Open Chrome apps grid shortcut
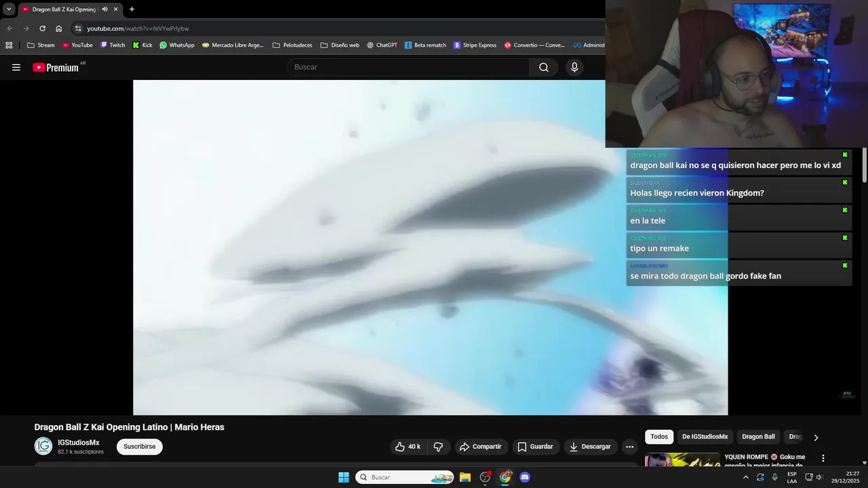 point(9,45)
